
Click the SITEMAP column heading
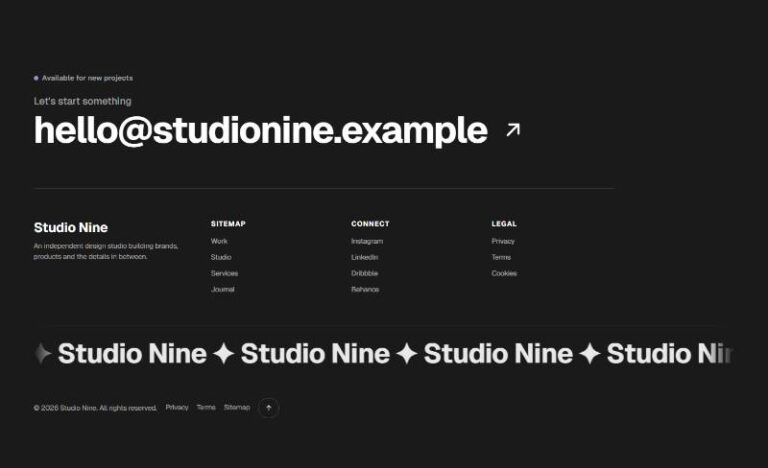click(228, 224)
